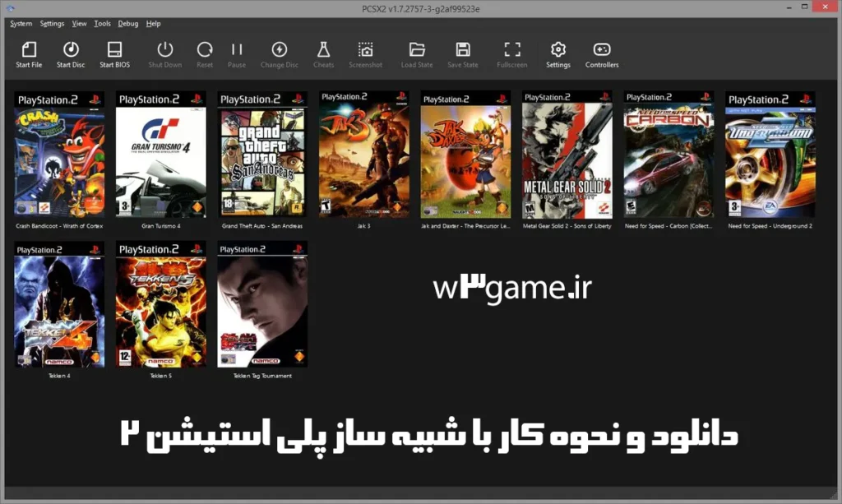Select the Jak 3 game cover

(x=363, y=155)
